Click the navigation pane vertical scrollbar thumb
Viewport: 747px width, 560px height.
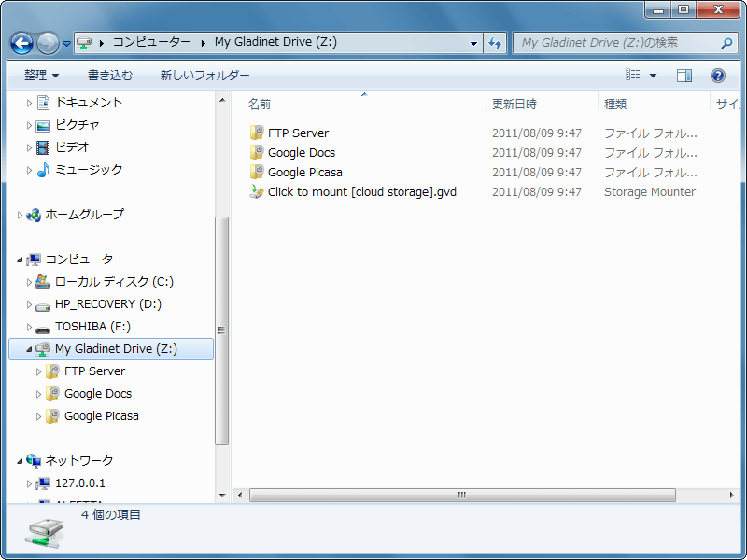(x=221, y=330)
